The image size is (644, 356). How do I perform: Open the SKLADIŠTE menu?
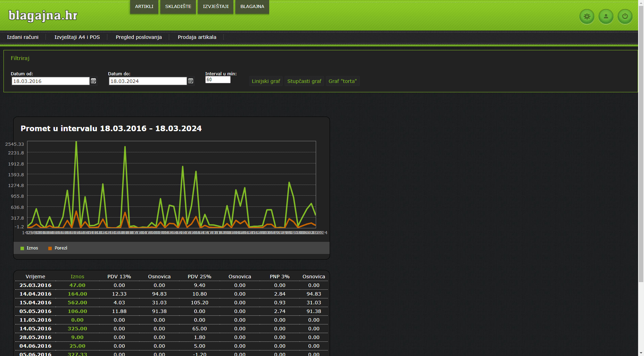(x=178, y=7)
